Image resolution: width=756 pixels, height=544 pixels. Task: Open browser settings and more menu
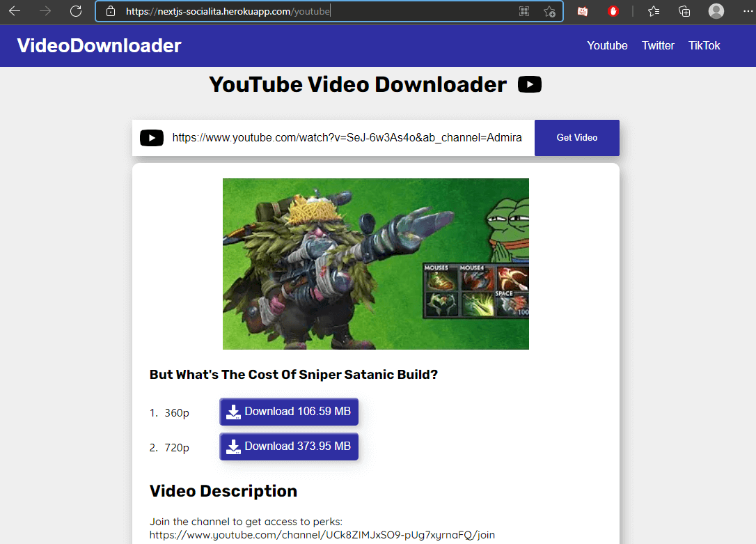click(748, 11)
